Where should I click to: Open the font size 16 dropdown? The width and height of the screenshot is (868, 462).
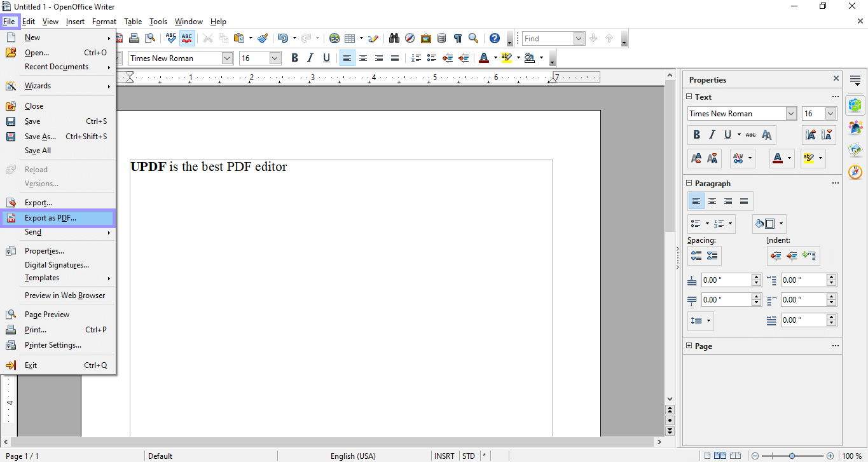click(274, 58)
